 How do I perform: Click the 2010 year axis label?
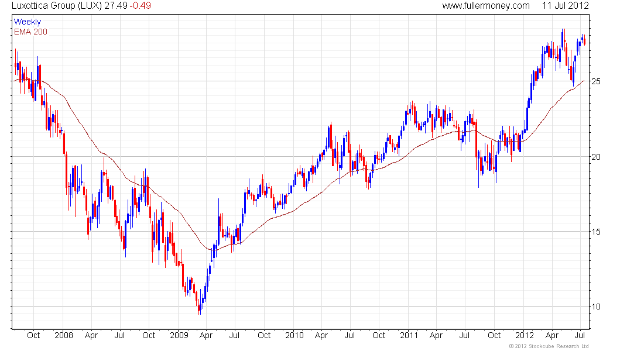pos(294,335)
